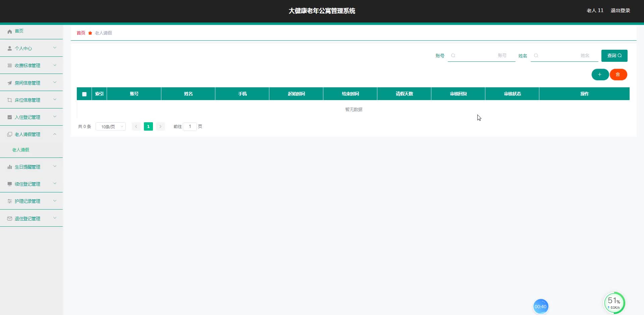Click the green plus add record icon

click(600, 75)
